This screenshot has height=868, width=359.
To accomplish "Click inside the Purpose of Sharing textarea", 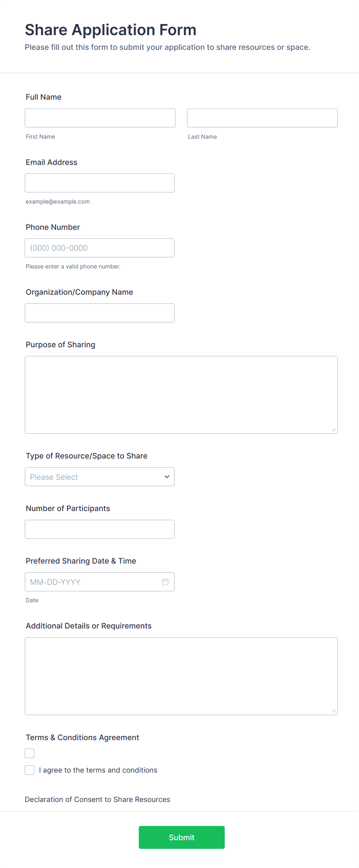I will pos(181,394).
